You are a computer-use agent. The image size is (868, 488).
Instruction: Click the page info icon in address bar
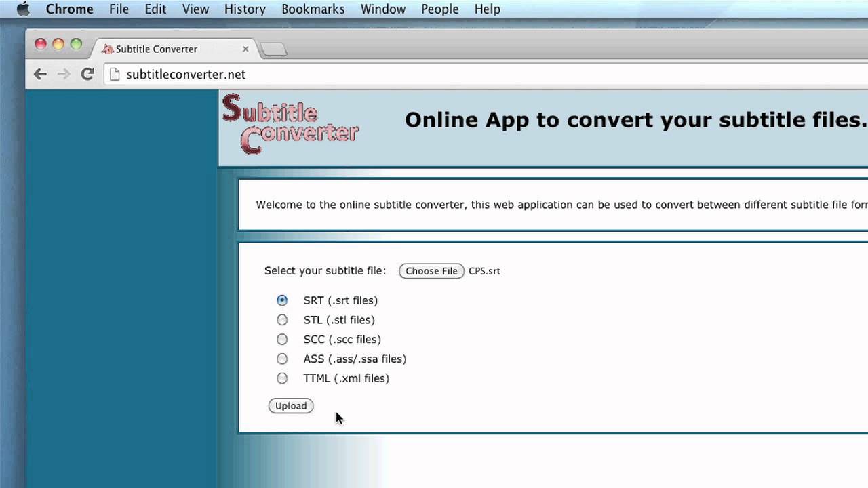pyautogui.click(x=114, y=75)
